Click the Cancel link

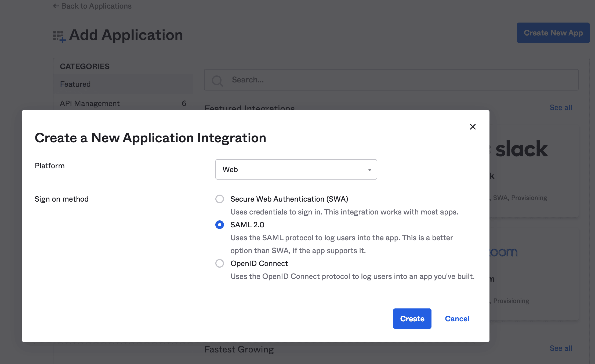point(457,319)
